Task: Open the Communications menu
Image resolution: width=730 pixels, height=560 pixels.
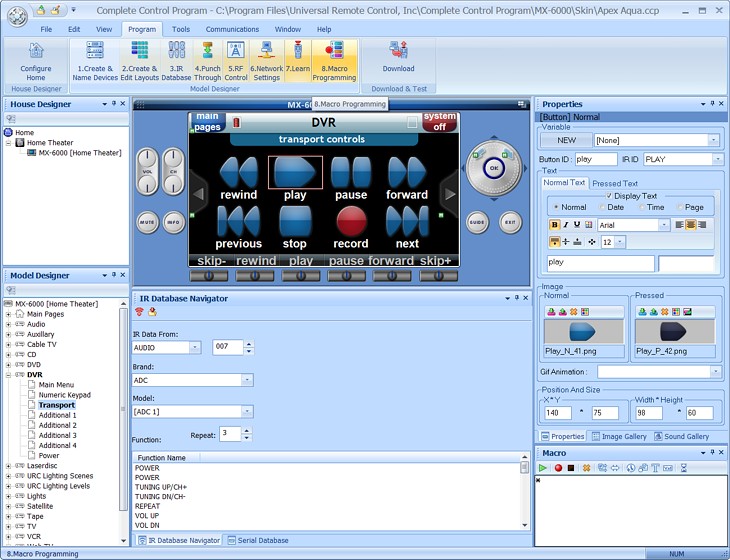Action: pyautogui.click(x=232, y=29)
